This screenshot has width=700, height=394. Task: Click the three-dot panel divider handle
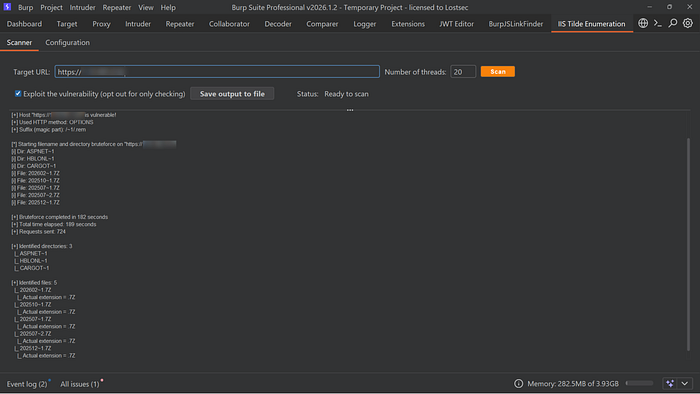click(x=350, y=110)
